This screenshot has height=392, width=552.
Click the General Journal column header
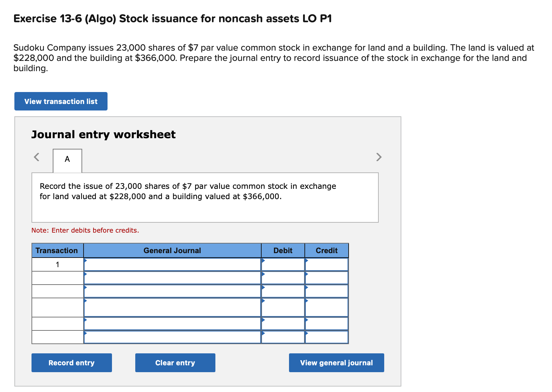(x=172, y=250)
